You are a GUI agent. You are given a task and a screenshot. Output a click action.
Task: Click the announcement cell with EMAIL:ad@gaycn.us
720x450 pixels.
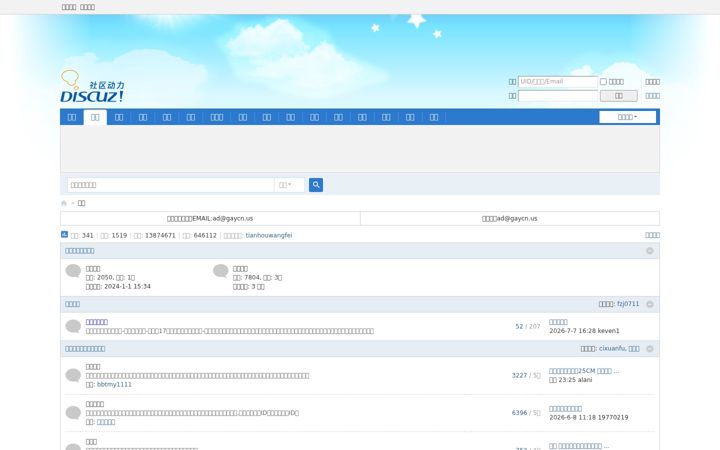[x=210, y=219]
